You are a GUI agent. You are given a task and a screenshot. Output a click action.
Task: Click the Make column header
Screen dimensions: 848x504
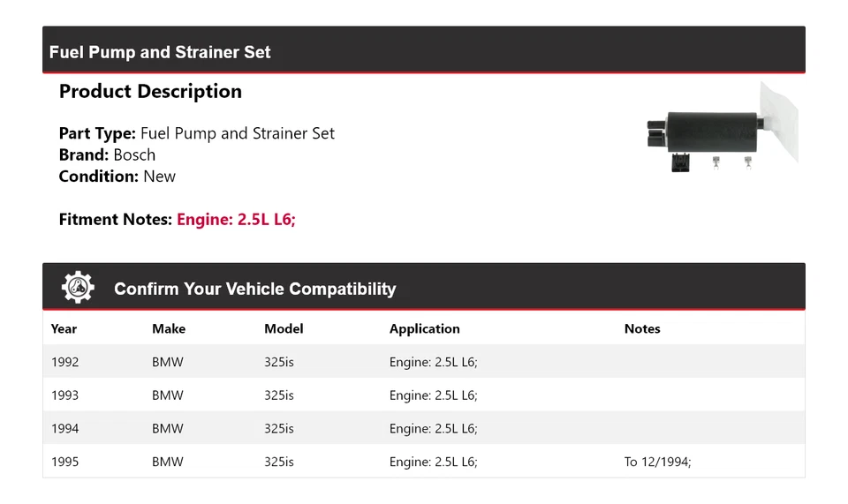click(169, 328)
